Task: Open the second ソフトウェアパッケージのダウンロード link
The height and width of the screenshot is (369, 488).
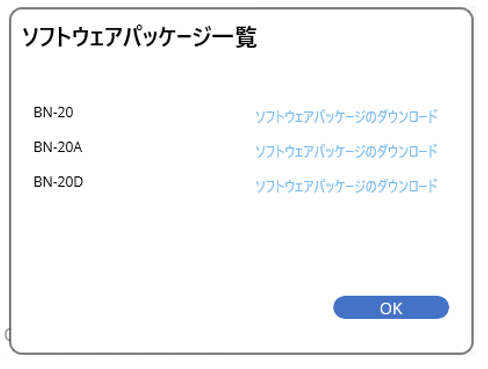Action: click(x=346, y=151)
